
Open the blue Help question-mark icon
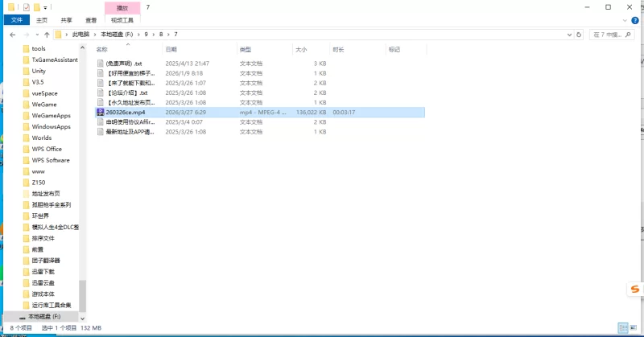[x=636, y=19]
